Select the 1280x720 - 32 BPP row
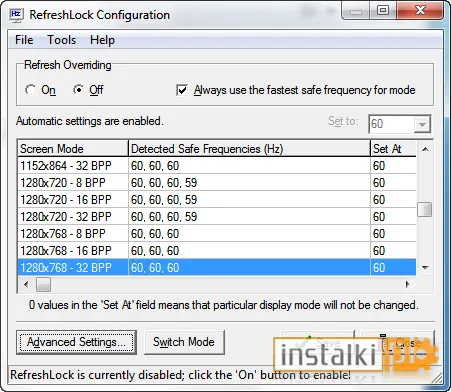 217,217
